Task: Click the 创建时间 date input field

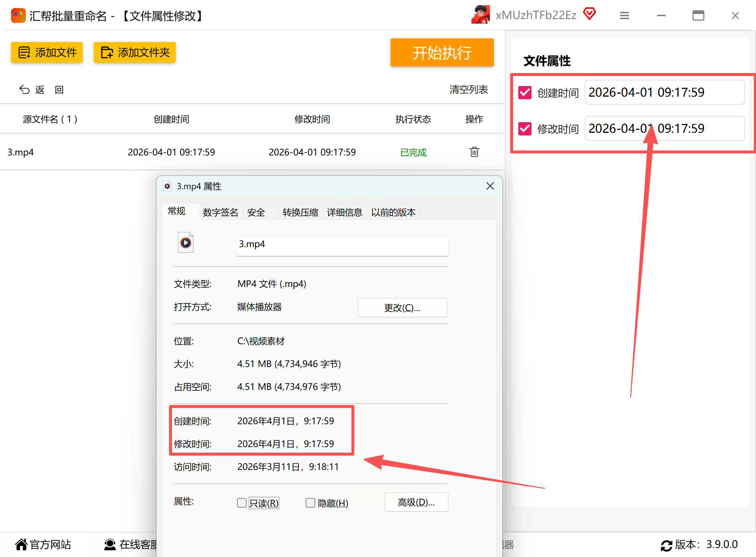Action: pos(664,92)
